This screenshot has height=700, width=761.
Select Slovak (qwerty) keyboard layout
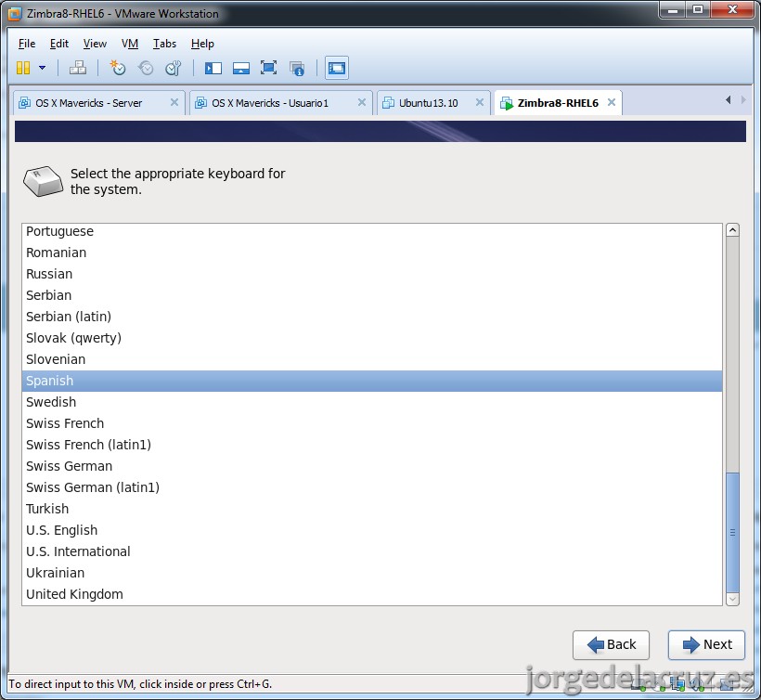[372, 338]
